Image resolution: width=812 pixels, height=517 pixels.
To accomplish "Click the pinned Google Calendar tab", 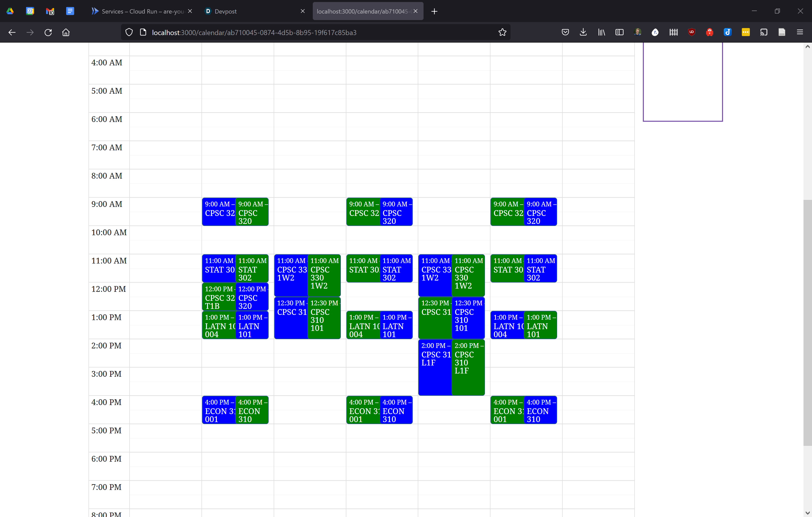I will [x=30, y=11].
